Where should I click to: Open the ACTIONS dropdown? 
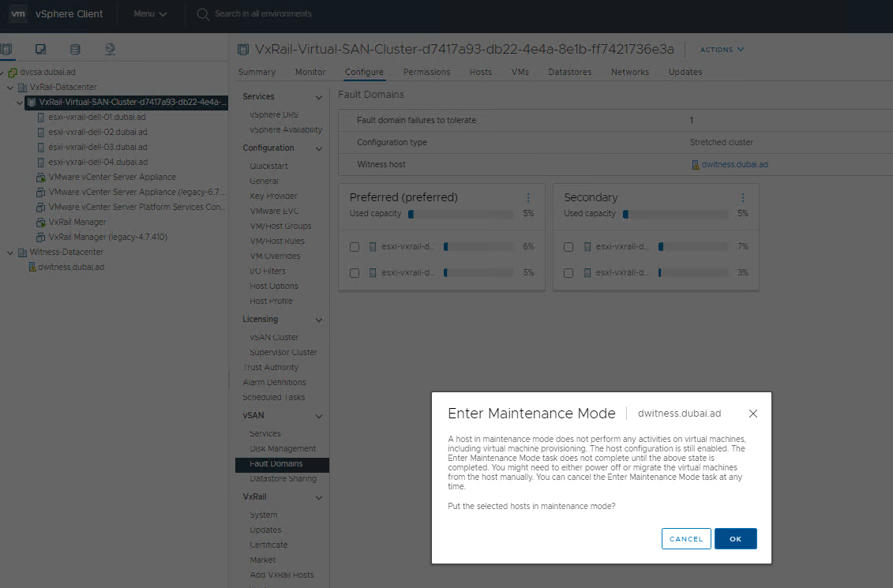722,50
